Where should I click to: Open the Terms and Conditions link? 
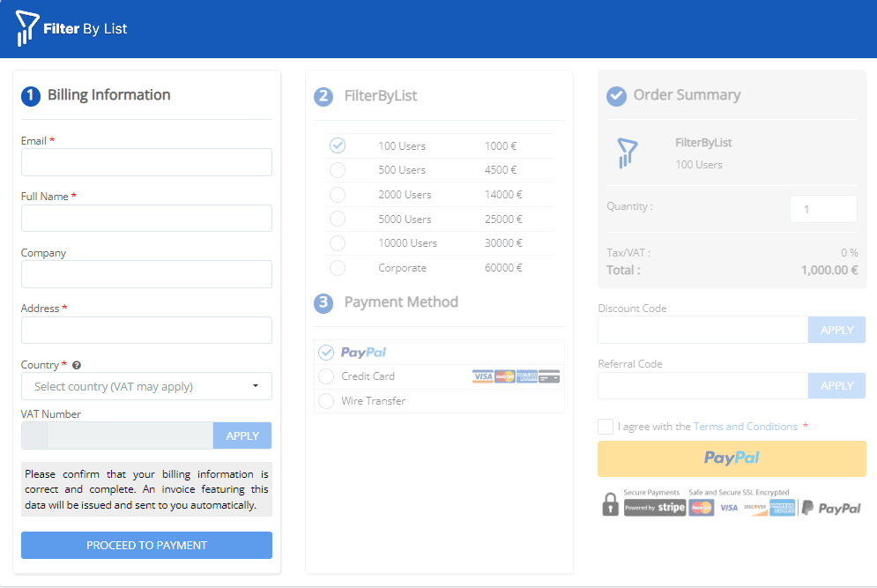[745, 427]
